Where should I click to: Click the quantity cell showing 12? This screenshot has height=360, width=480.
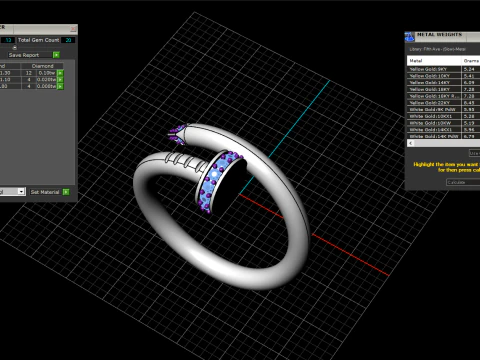pyautogui.click(x=29, y=73)
